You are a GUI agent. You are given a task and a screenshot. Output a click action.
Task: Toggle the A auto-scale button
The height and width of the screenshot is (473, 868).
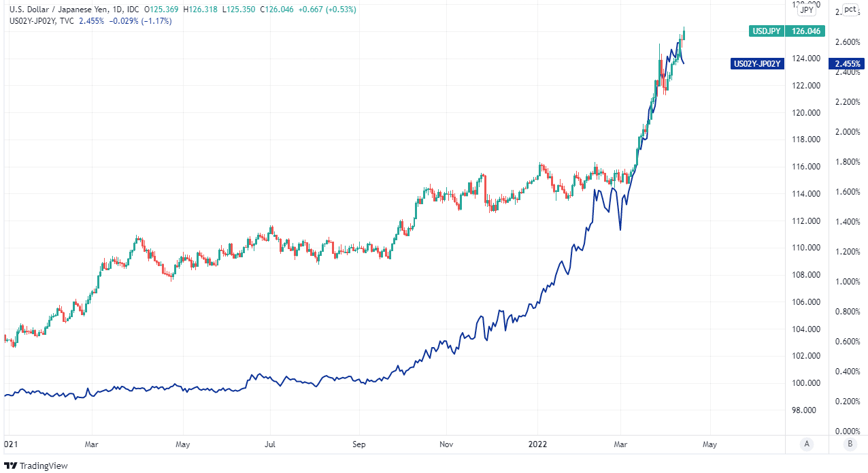pyautogui.click(x=807, y=444)
